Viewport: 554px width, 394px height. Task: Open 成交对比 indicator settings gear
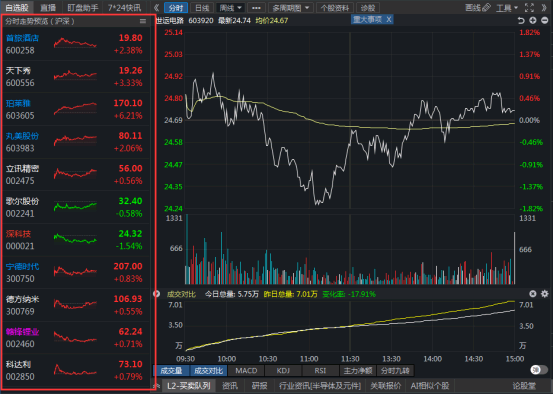(545, 294)
